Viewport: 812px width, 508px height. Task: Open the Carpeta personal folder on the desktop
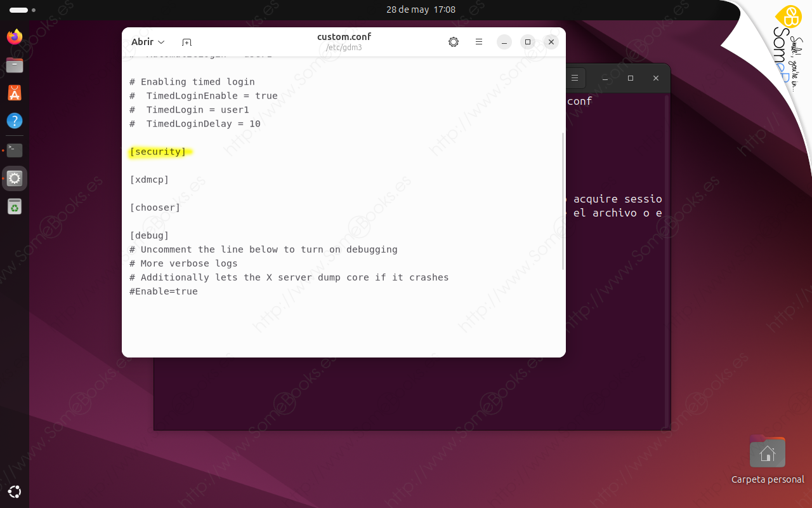coord(767,452)
